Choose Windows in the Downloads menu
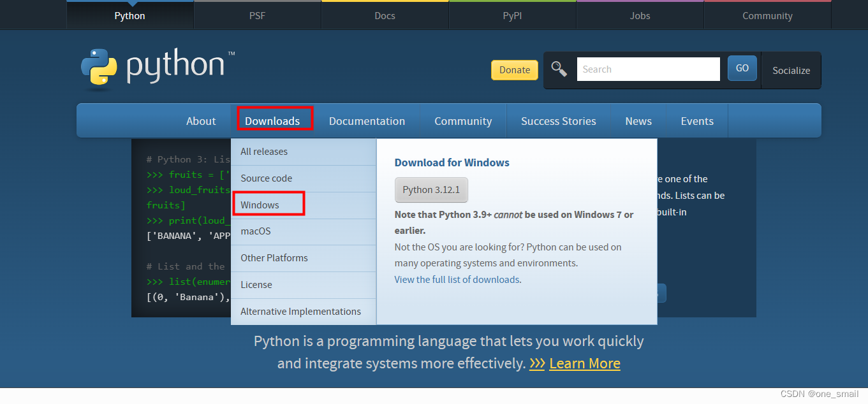Viewport: 868px width, 404px height. pyautogui.click(x=304, y=205)
